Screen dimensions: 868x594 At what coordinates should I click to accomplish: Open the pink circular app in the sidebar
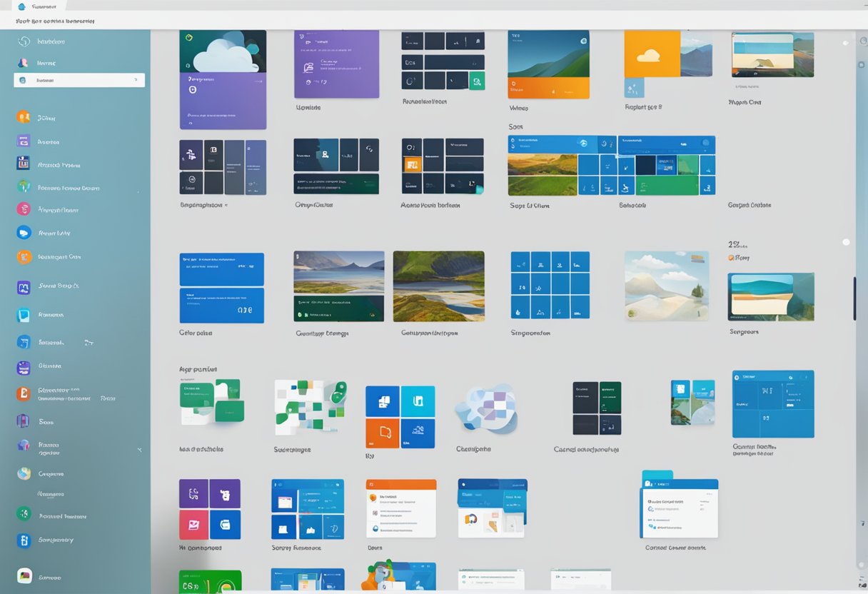point(24,209)
